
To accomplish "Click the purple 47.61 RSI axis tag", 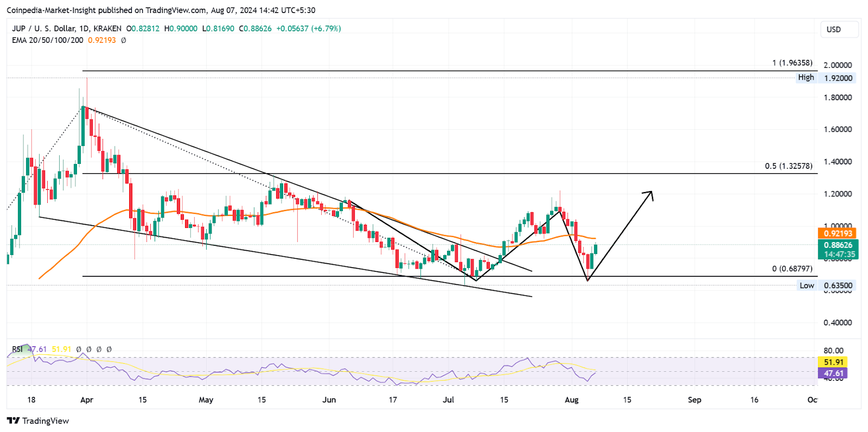I will click(833, 373).
